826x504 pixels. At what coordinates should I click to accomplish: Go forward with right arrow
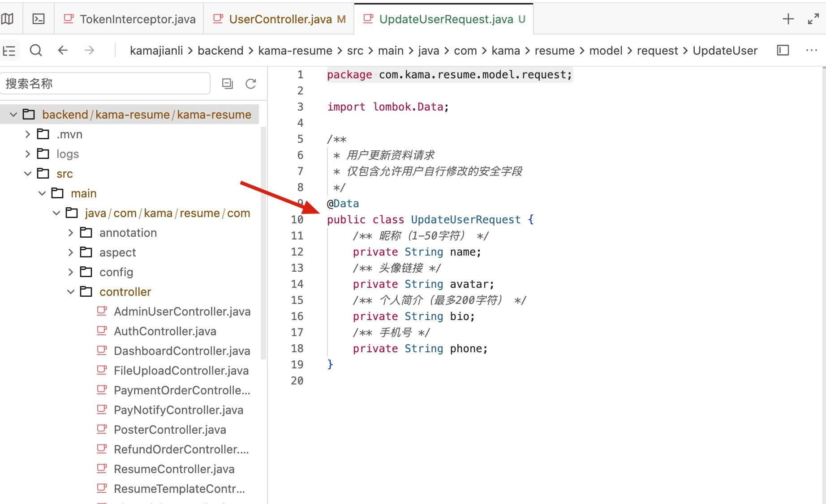[90, 51]
